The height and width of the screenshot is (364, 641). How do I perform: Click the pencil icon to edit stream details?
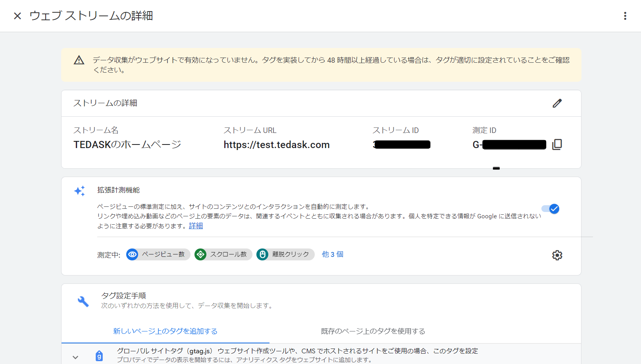(x=557, y=103)
